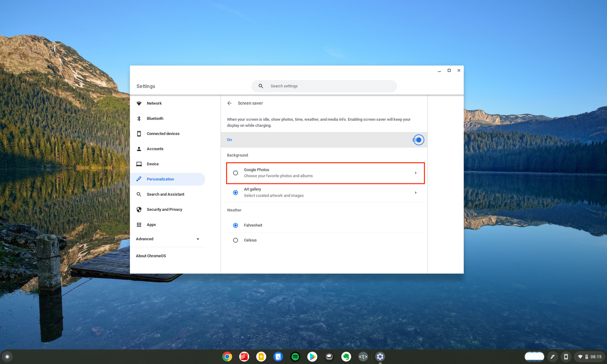
Task: Turn off the screen saver On toggle
Action: coord(418,140)
